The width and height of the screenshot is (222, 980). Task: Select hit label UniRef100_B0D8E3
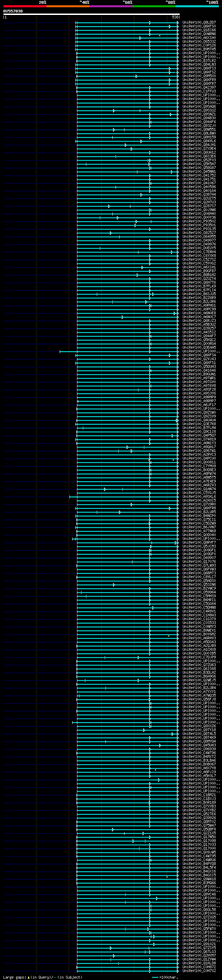(x=199, y=470)
